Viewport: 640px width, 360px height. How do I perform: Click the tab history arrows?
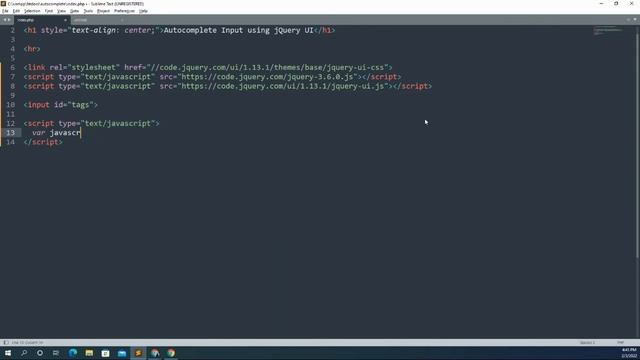(7, 20)
